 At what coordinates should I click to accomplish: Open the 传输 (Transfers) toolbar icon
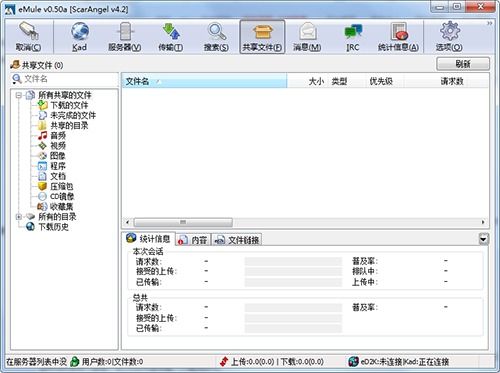coord(170,37)
